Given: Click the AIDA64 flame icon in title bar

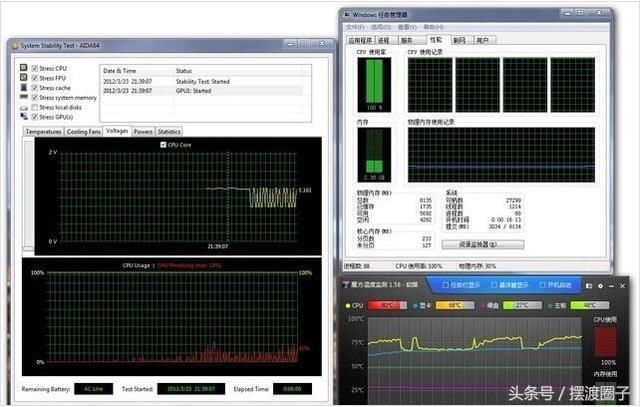Looking at the screenshot, I should coord(13,46).
